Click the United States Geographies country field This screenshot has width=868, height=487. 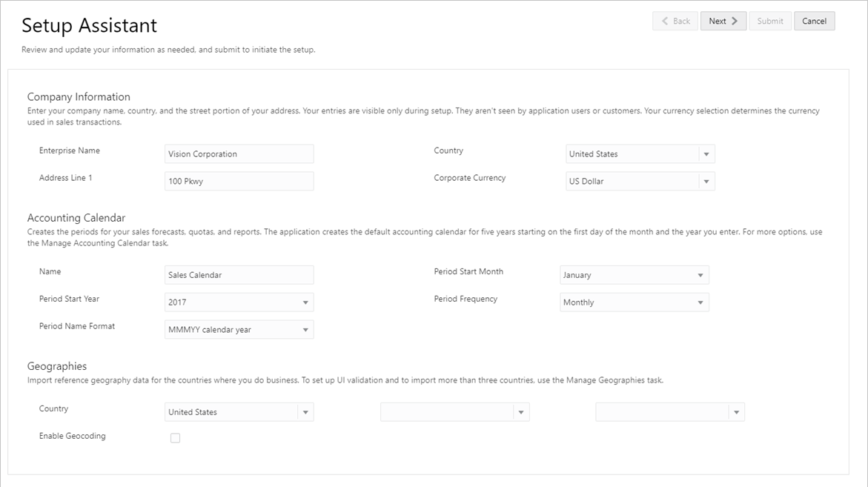(231, 412)
